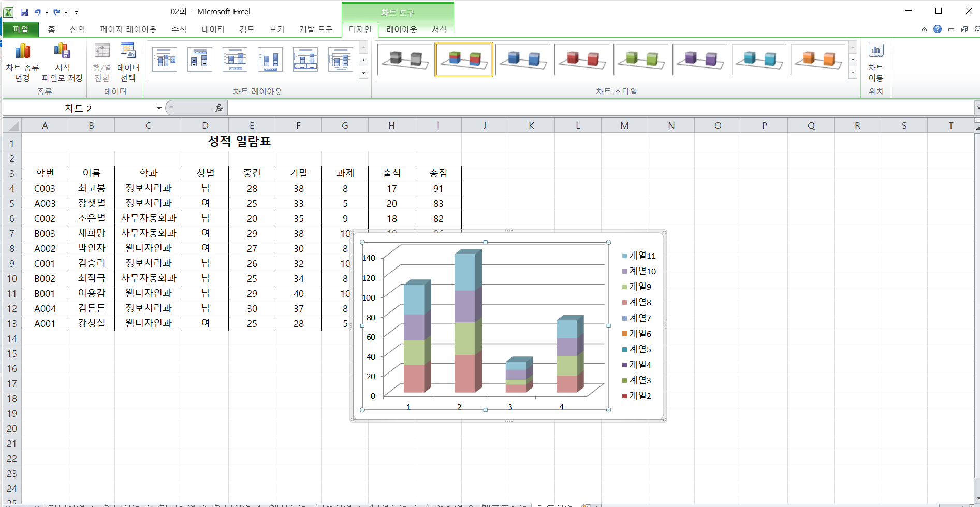Click the Save icon in quick access toolbar
This screenshot has width=980, height=507.
[24, 12]
